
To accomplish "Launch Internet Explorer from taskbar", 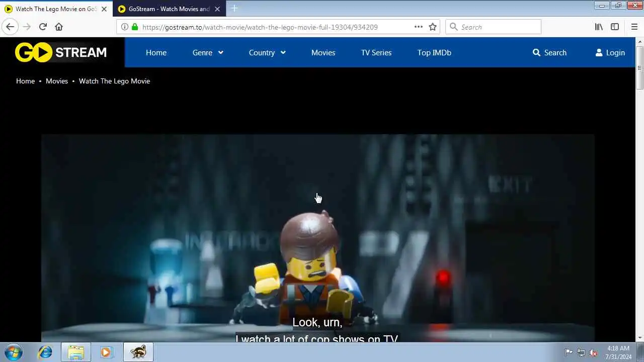I will (45, 352).
